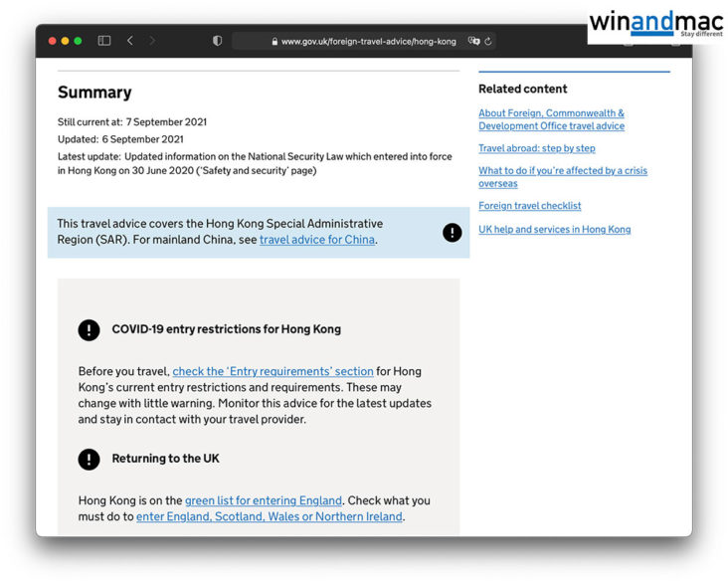Click the translate icon in address bar
This screenshot has width=728, height=584.
click(474, 41)
